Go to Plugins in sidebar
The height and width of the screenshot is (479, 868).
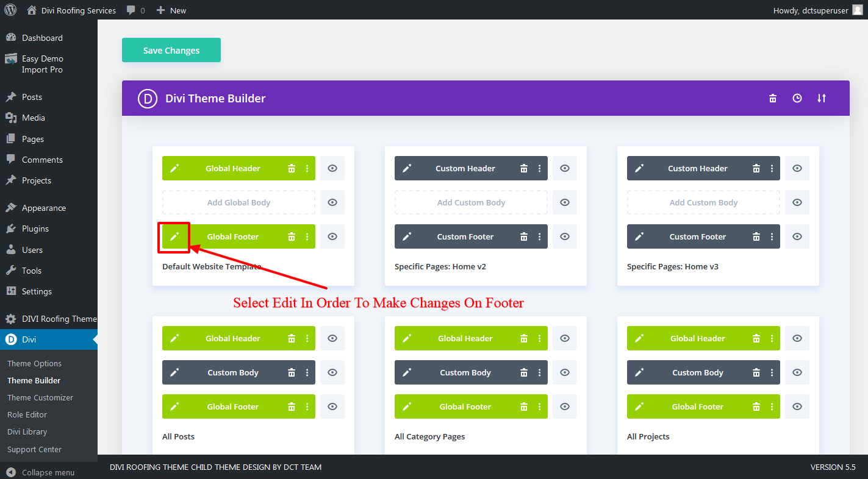coord(49,229)
